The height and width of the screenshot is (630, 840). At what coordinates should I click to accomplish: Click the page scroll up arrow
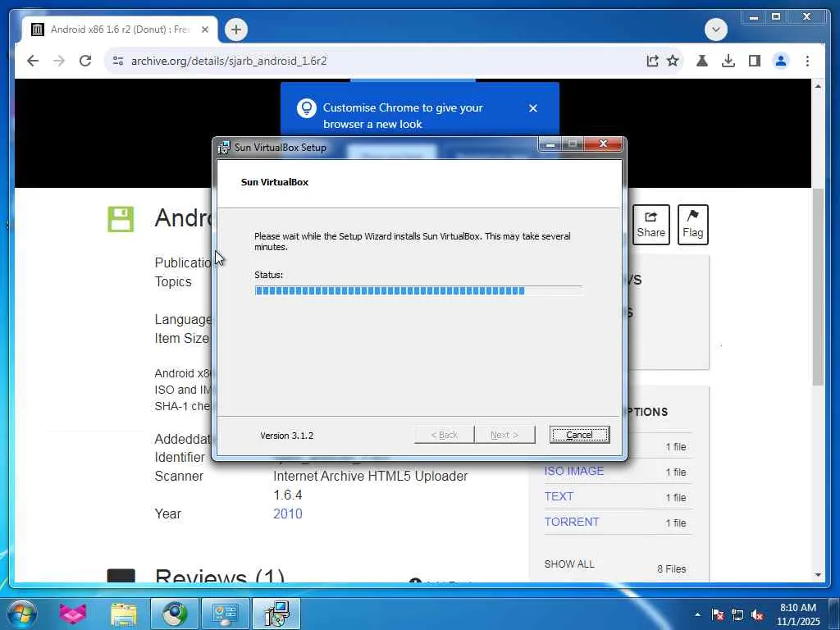818,86
